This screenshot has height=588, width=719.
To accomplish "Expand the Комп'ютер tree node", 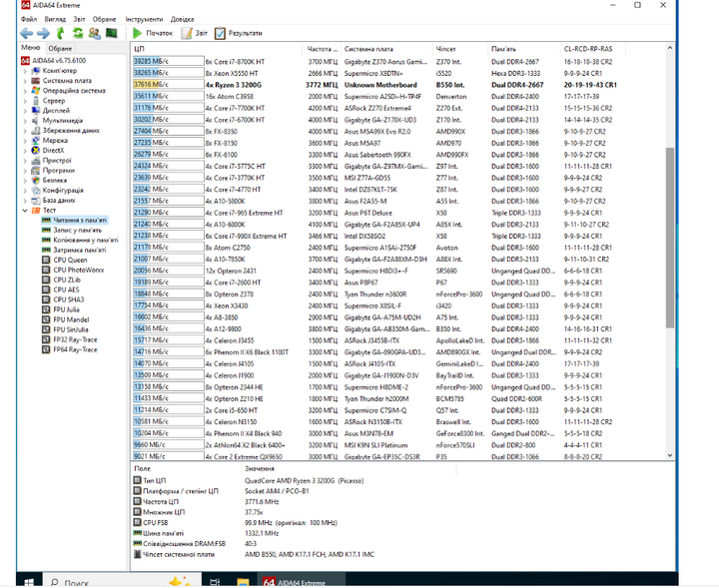I will tap(25, 71).
